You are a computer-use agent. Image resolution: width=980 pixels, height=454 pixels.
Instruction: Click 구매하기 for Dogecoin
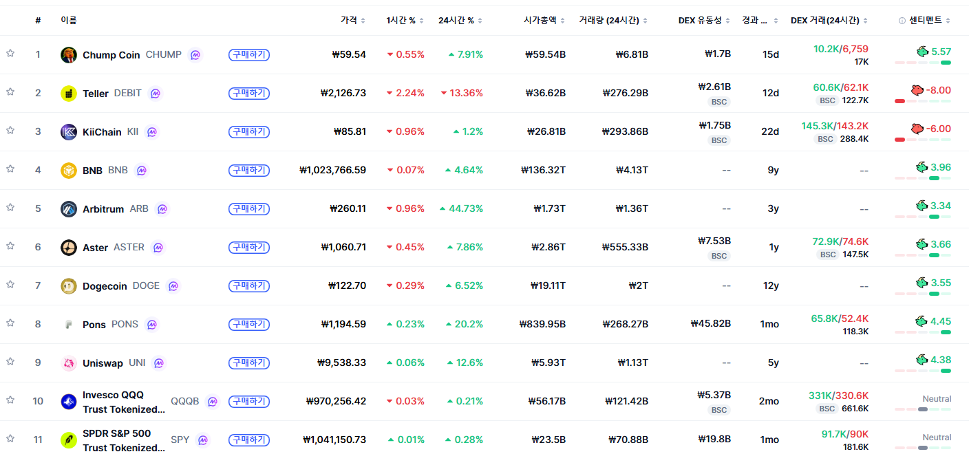[x=249, y=285]
